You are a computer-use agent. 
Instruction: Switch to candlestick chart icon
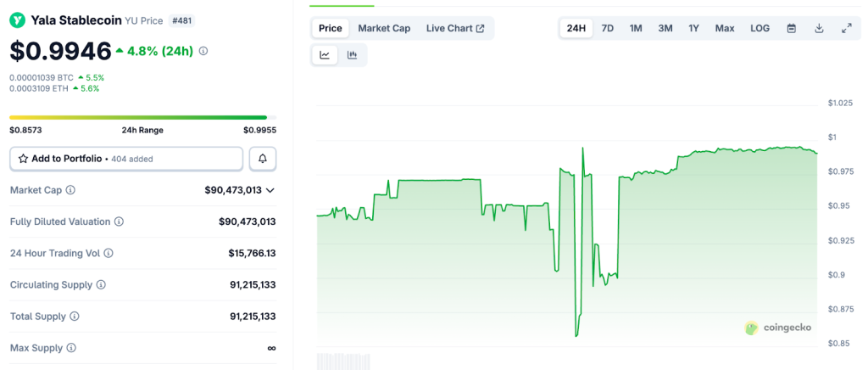point(353,55)
